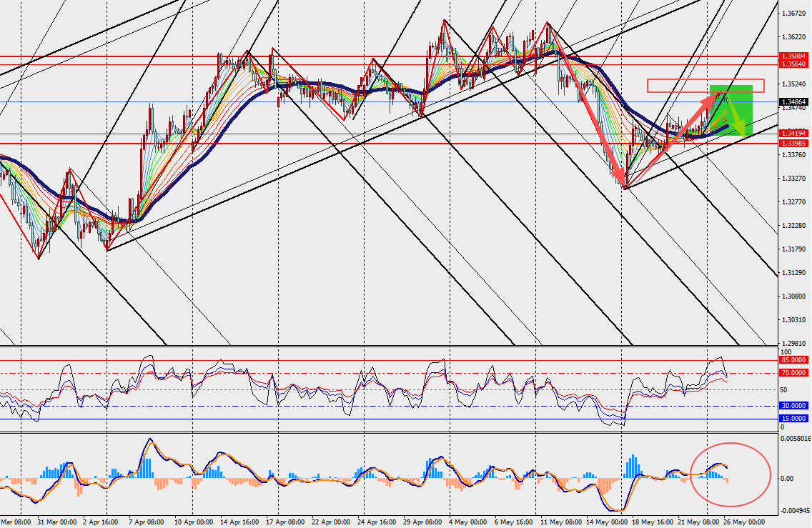Select the 85.0000 overbought level label

[x=793, y=360]
